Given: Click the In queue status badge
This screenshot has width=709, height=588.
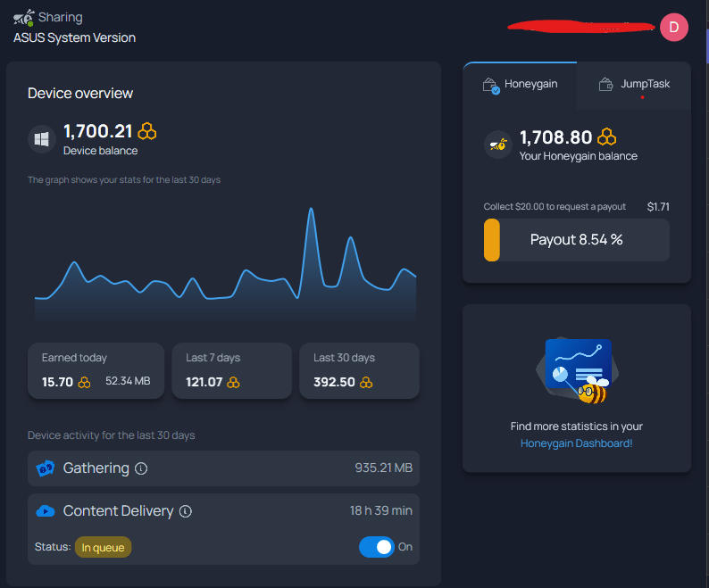Looking at the screenshot, I should tap(103, 547).
